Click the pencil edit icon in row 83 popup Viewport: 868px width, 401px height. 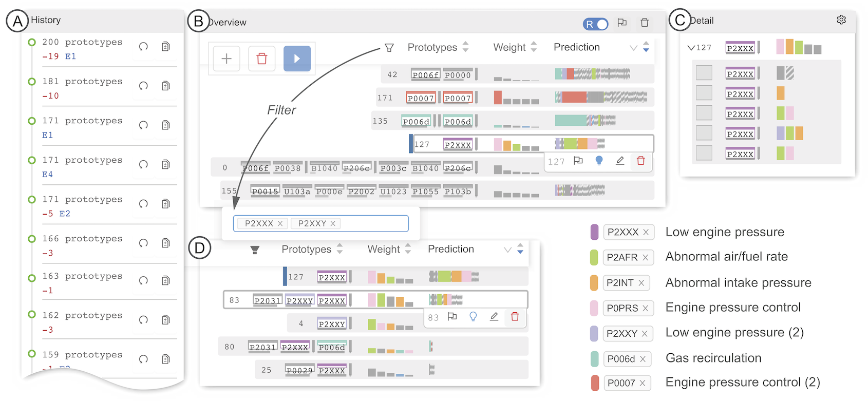coord(494,317)
